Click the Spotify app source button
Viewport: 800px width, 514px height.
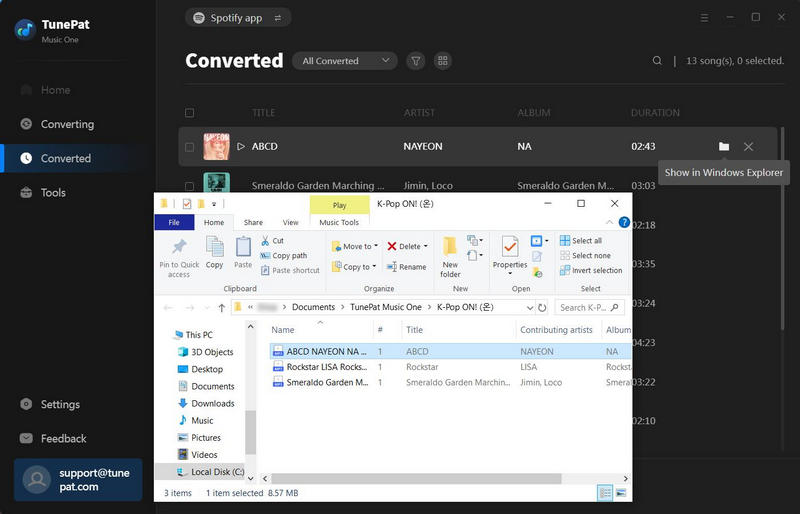point(238,18)
